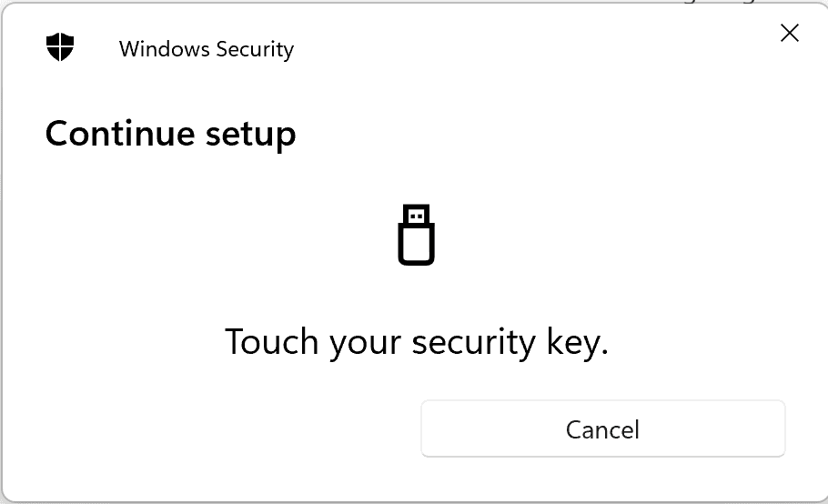Image resolution: width=828 pixels, height=504 pixels.
Task: Click the body of the security key icon
Action: click(x=416, y=245)
